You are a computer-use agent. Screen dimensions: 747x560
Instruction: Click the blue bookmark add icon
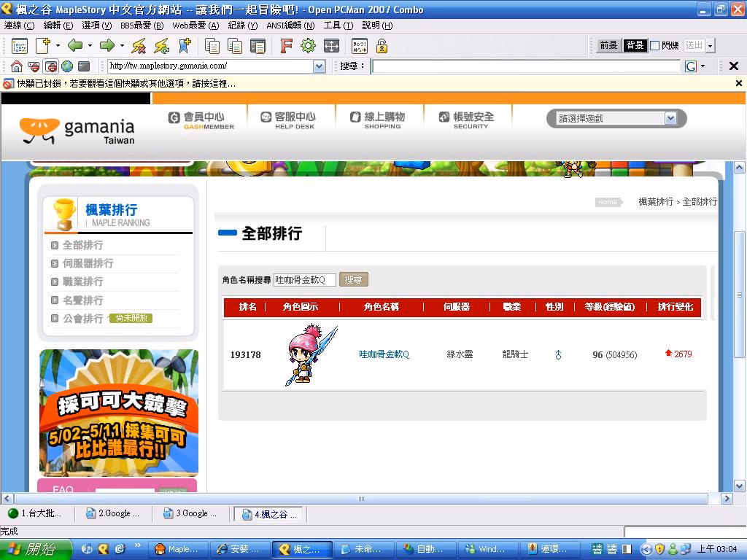click(x=184, y=46)
